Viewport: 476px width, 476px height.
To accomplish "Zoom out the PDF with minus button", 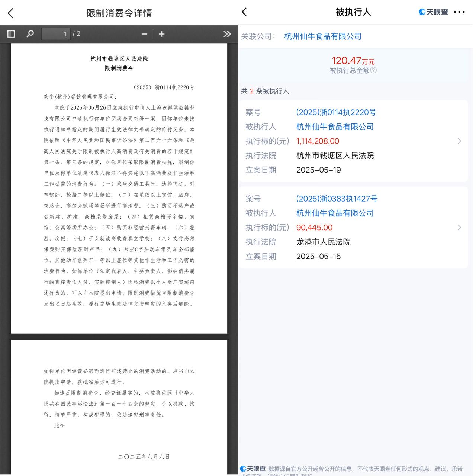I will 145,34.
